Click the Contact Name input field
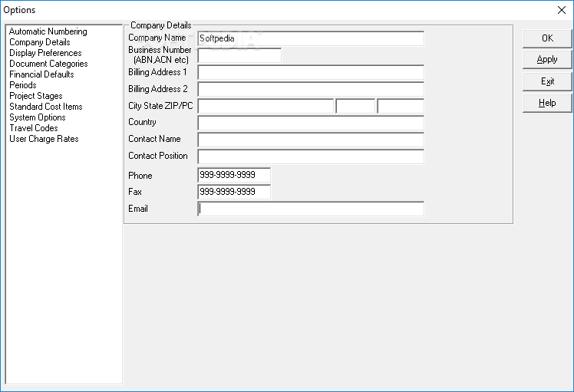Image resolution: width=574 pixels, height=392 pixels. [x=311, y=140]
